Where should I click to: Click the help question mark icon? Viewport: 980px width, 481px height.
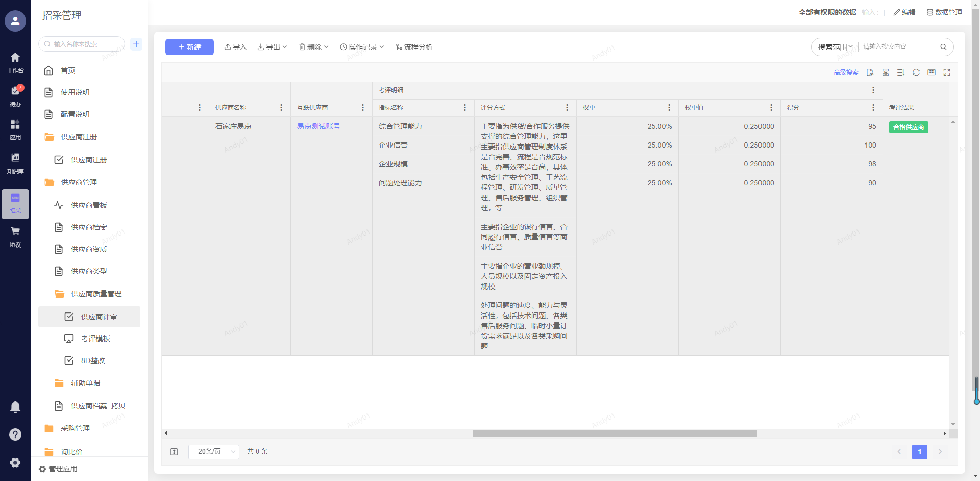tap(15, 435)
